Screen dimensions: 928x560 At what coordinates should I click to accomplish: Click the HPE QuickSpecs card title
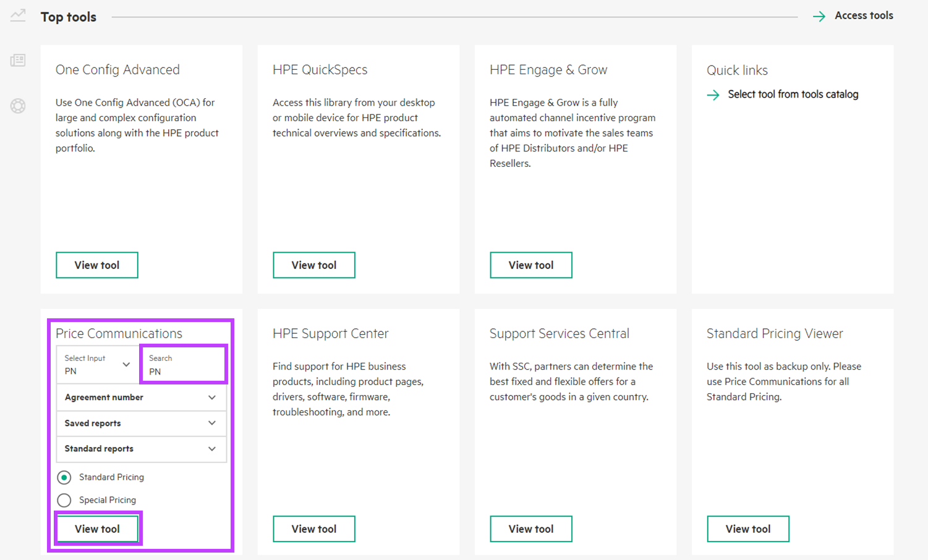pyautogui.click(x=320, y=70)
